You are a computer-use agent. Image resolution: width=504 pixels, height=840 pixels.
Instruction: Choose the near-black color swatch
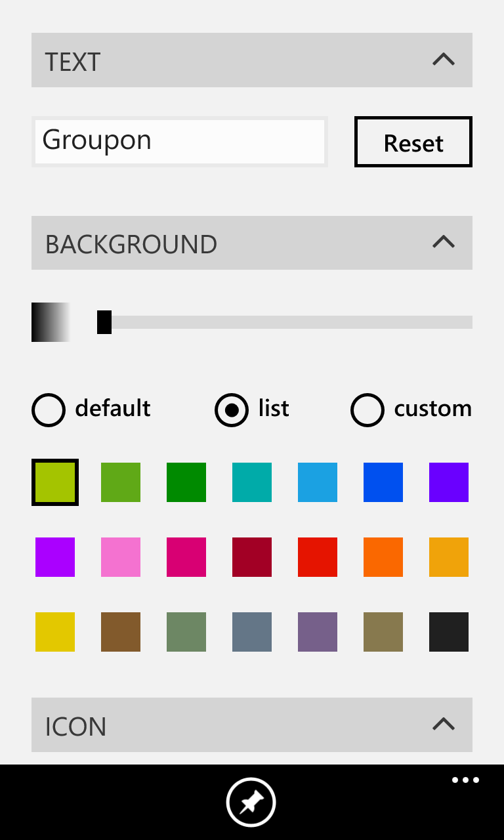448,632
